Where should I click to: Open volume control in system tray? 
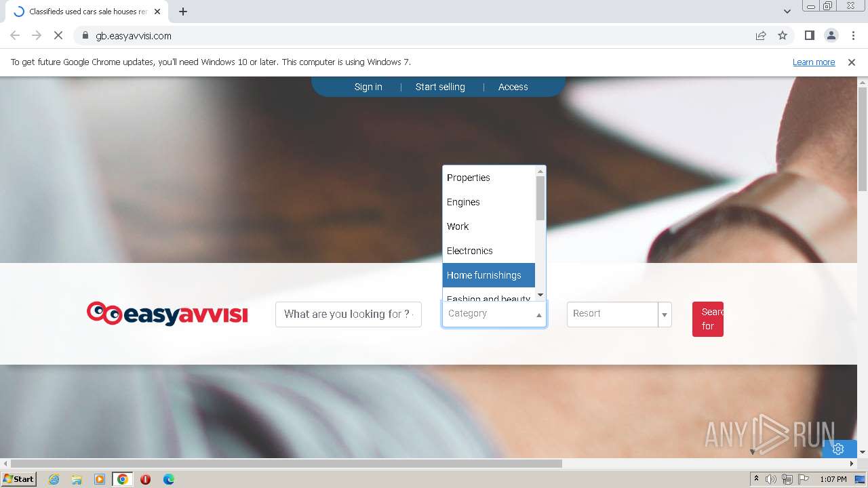771,479
